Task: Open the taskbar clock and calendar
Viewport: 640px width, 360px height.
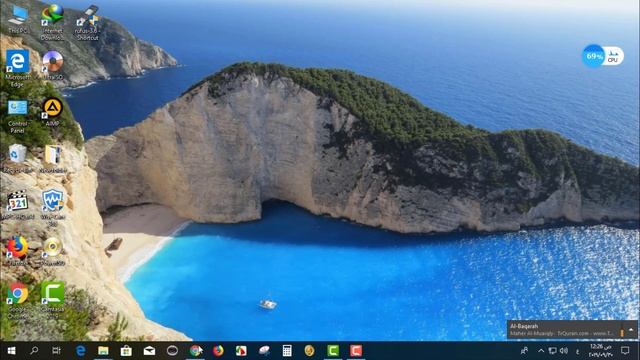Action: 601,351
